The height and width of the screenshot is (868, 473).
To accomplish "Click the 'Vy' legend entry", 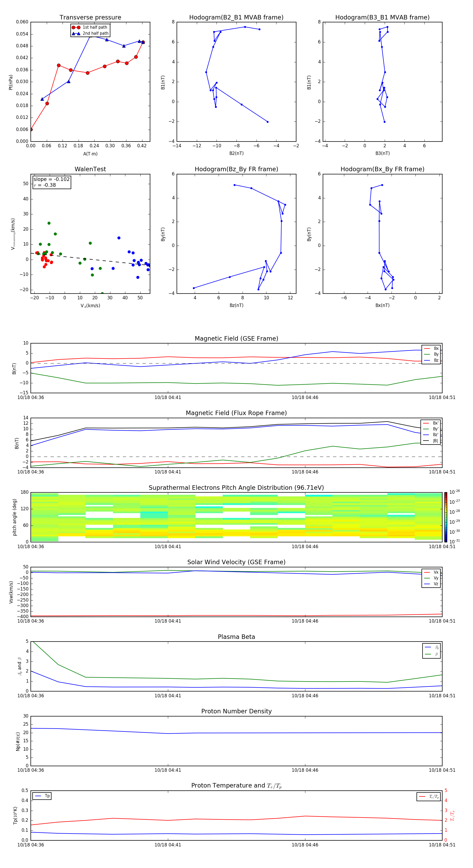I will 431,578.
